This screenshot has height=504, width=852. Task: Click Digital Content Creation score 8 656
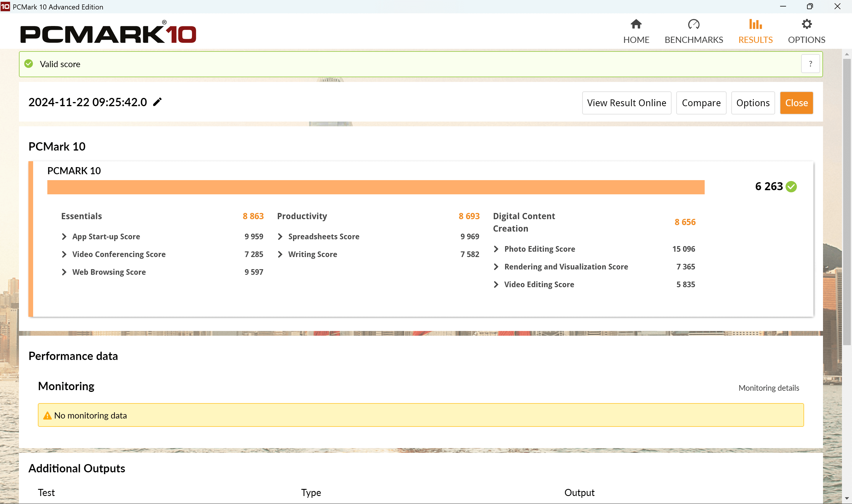685,222
